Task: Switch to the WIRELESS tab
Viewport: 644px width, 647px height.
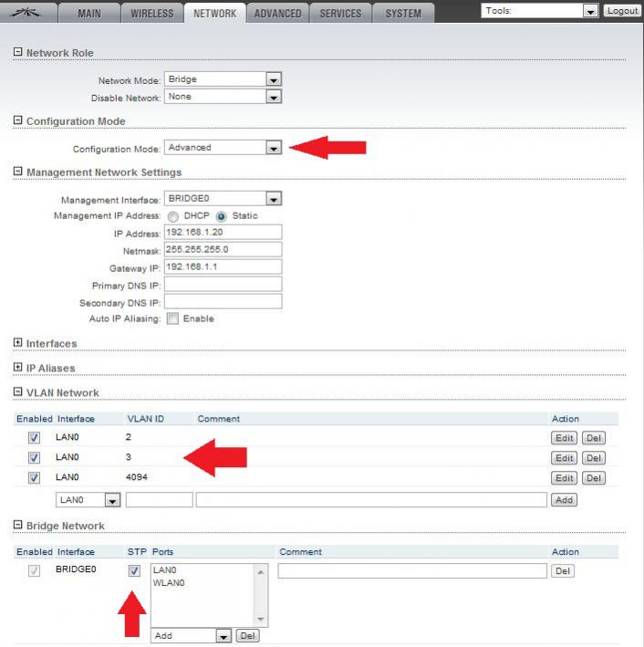Action: (x=152, y=14)
